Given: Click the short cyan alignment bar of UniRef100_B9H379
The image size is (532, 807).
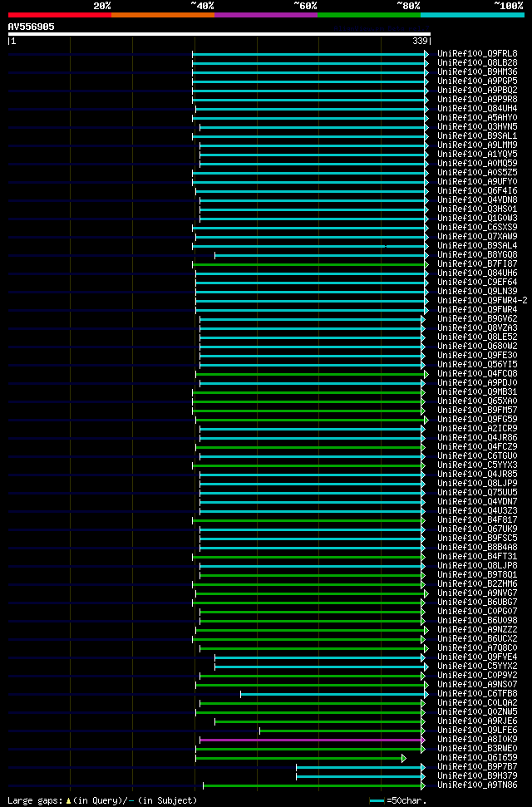Looking at the screenshot, I should tap(359, 776).
